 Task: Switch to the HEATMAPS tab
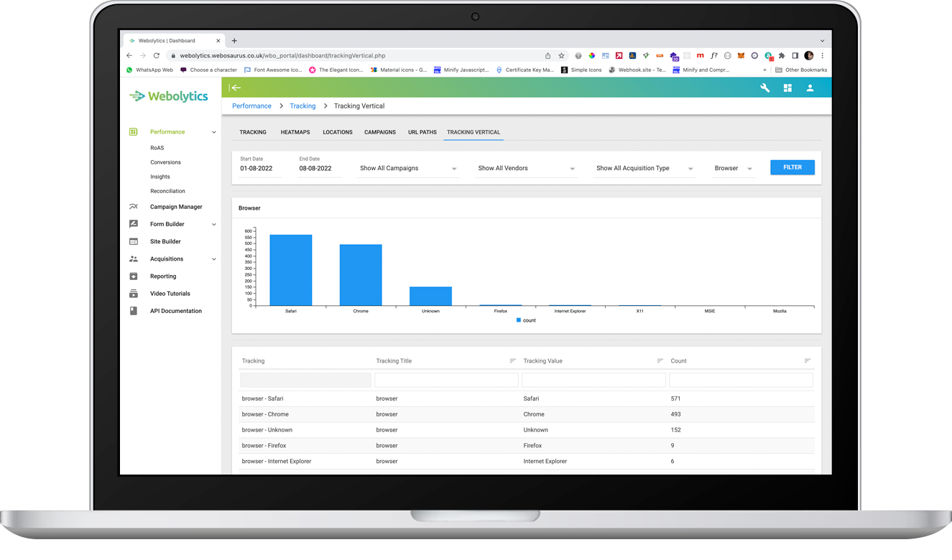pyautogui.click(x=295, y=132)
